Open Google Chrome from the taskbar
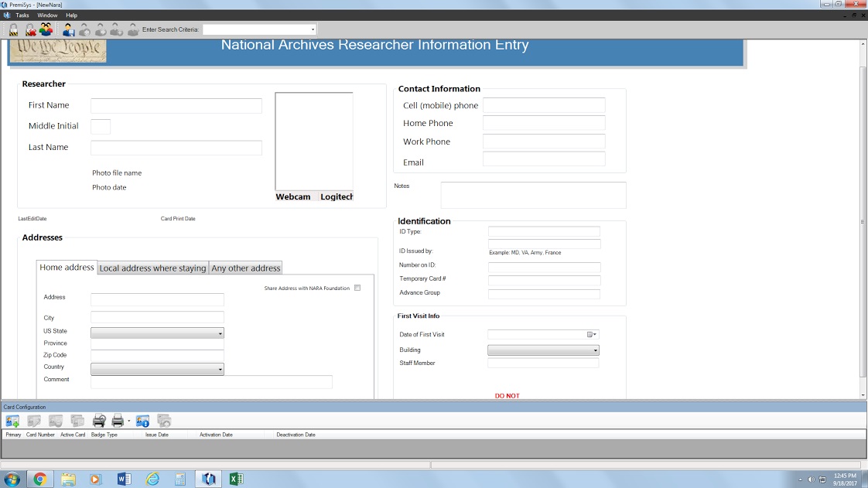Viewport: 868px width, 488px height. coord(39,479)
